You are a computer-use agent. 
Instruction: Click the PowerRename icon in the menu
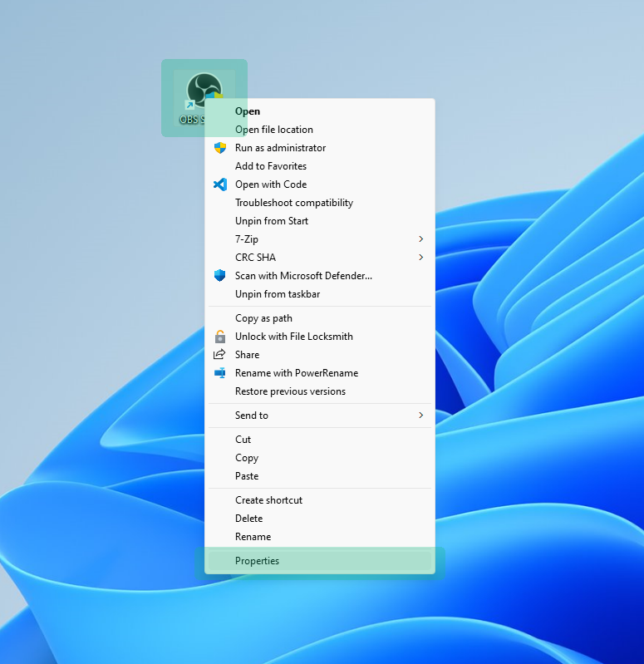[220, 373]
